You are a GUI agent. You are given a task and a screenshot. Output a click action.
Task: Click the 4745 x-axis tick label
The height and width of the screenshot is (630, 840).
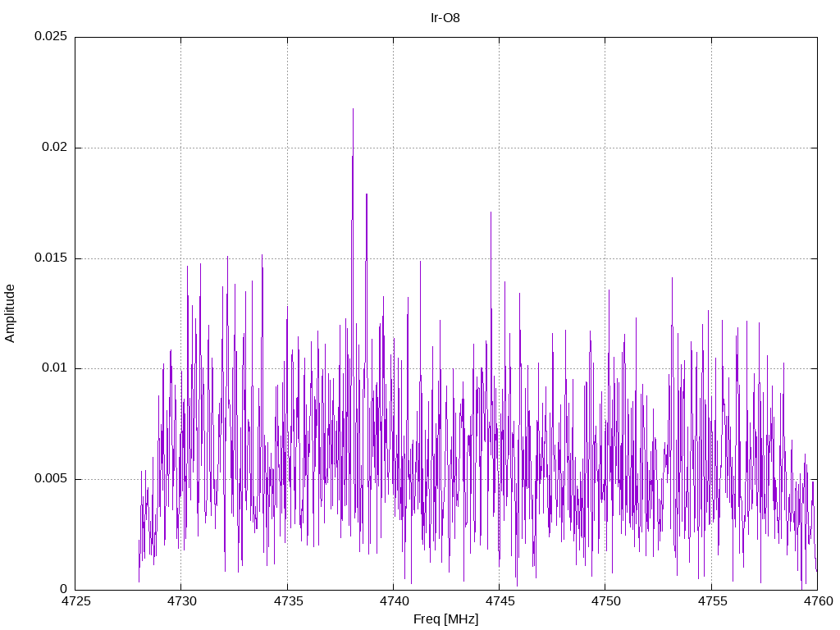(500, 601)
